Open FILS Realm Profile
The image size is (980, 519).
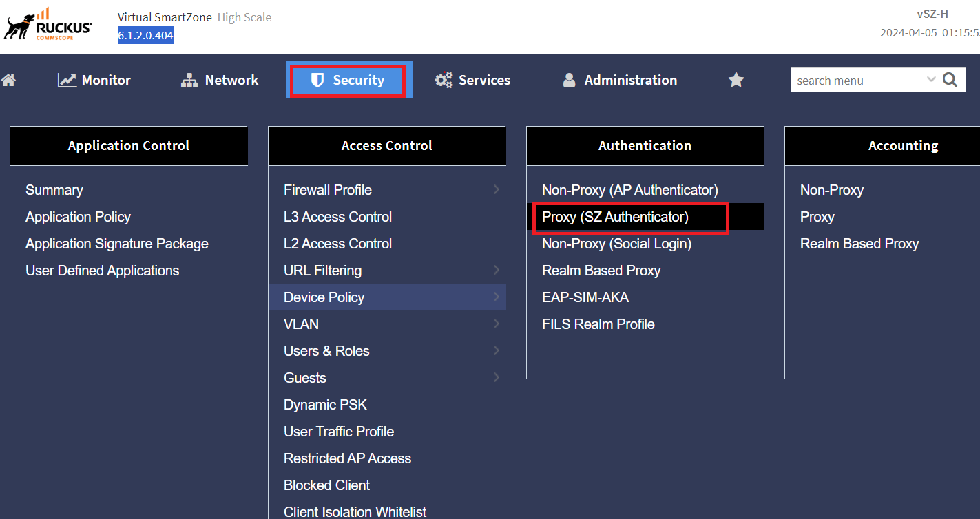pos(598,324)
